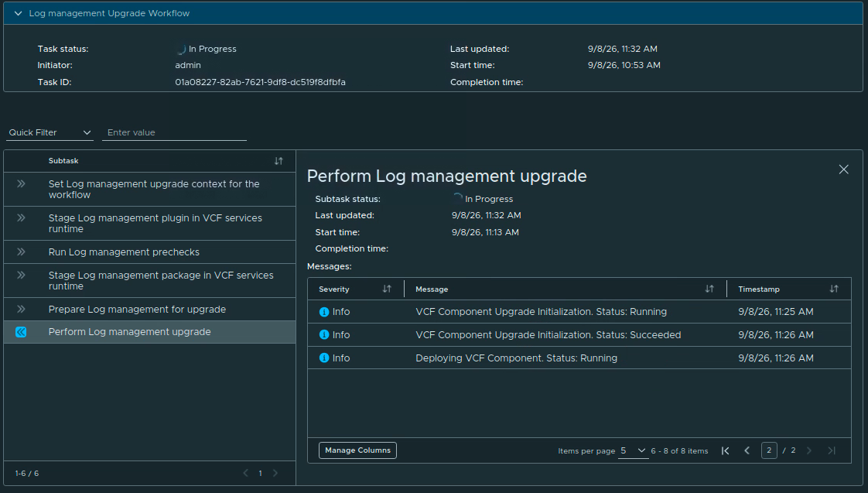The image size is (868, 493).
Task: Expand details for Stage Log management plugin row
Action: (21, 217)
